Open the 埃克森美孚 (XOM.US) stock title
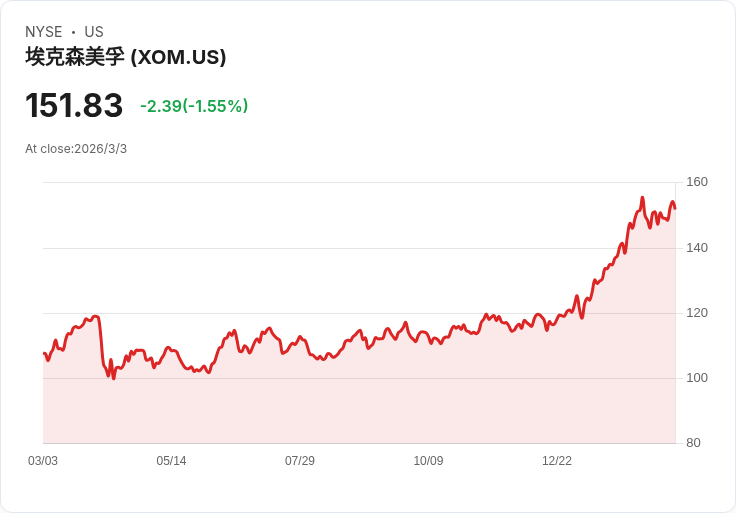This screenshot has width=736, height=513. (x=126, y=57)
